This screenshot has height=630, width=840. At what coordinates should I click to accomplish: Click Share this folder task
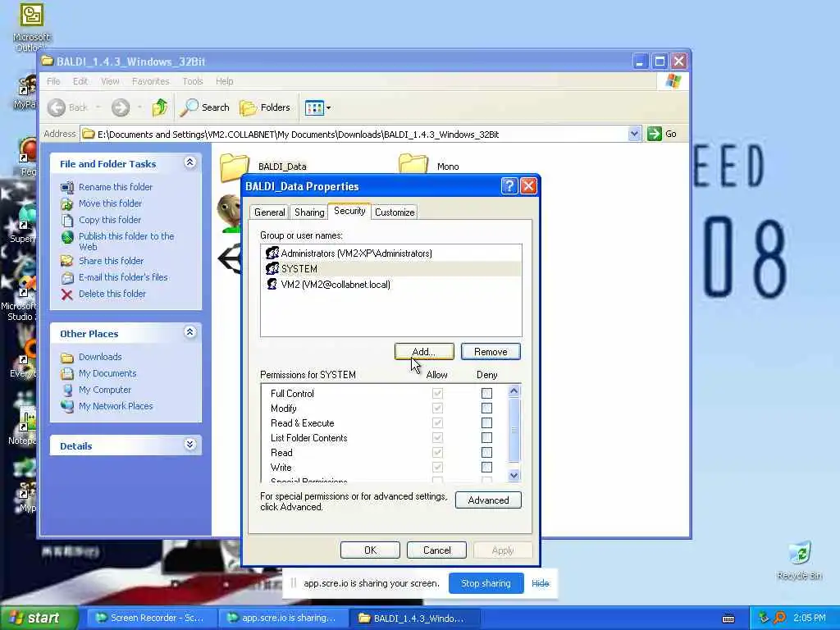click(111, 261)
